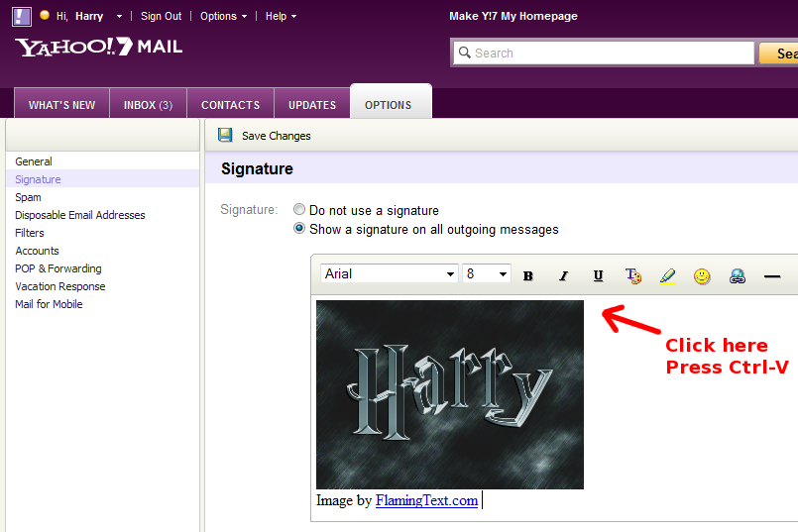Open the font size dropdown
This screenshot has height=532, width=798.
click(x=487, y=274)
